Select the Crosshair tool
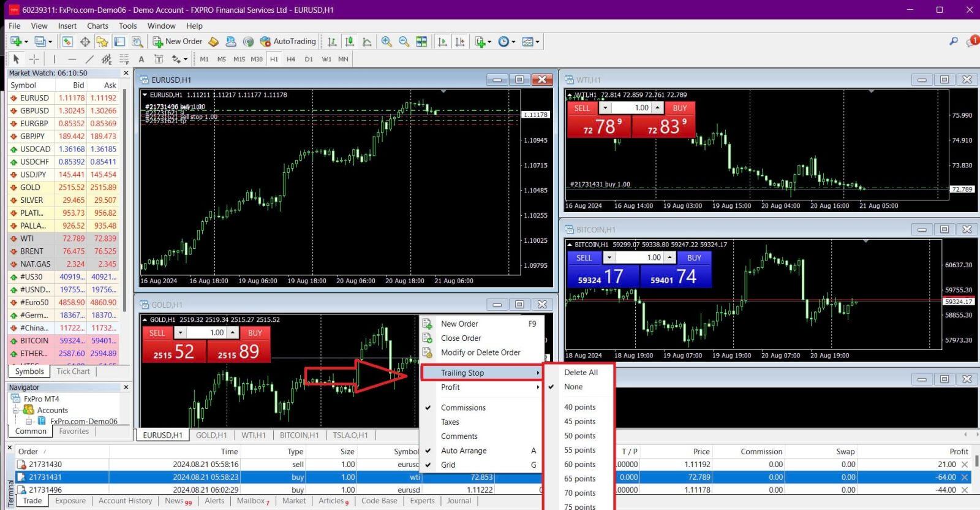 [34, 59]
